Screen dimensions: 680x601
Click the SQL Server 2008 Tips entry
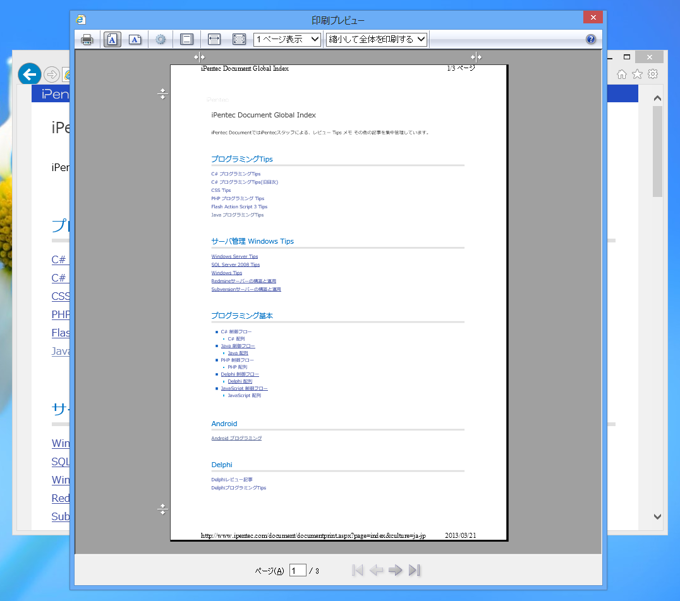(235, 265)
